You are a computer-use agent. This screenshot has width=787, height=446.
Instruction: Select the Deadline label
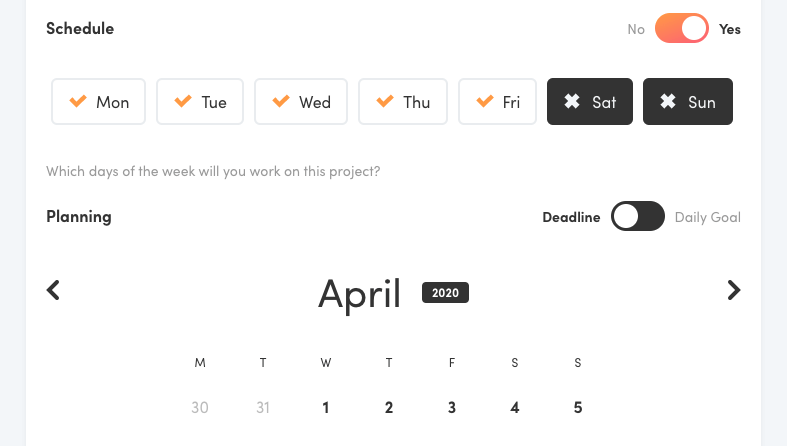coord(571,217)
